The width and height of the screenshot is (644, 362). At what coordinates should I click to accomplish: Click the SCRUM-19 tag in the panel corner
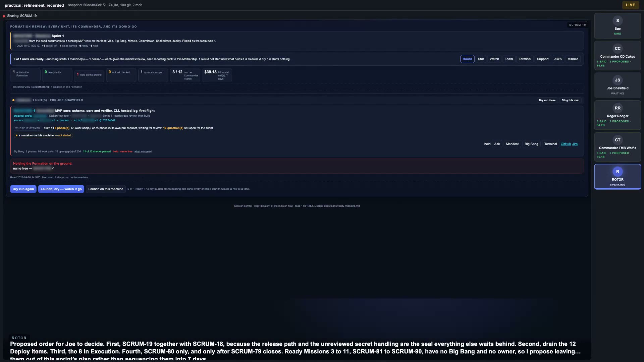[577, 25]
